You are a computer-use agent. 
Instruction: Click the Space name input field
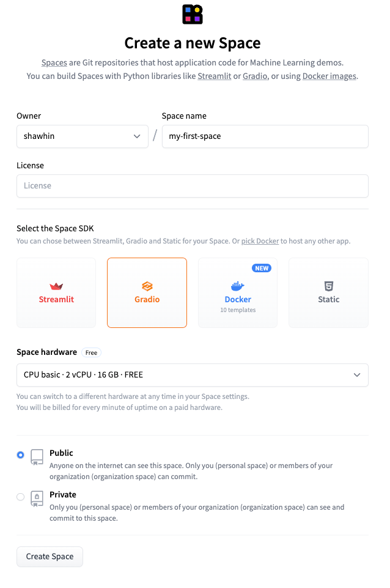265,136
